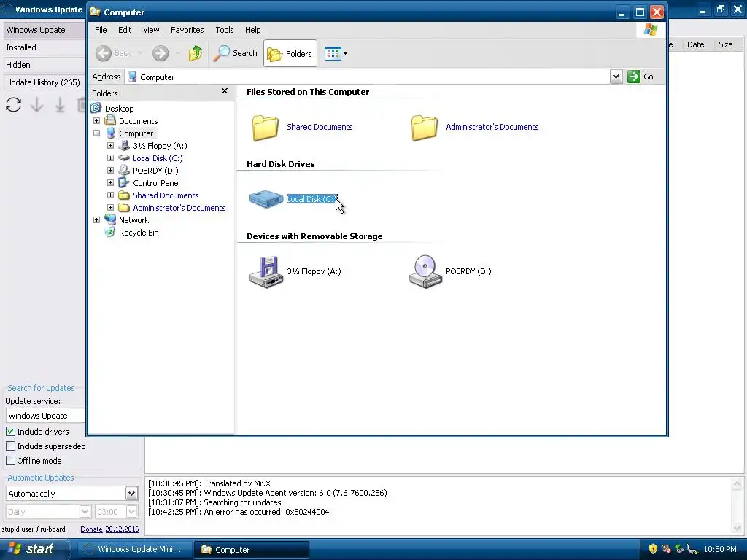
Task: Click the security shield tray icon
Action: click(x=653, y=549)
